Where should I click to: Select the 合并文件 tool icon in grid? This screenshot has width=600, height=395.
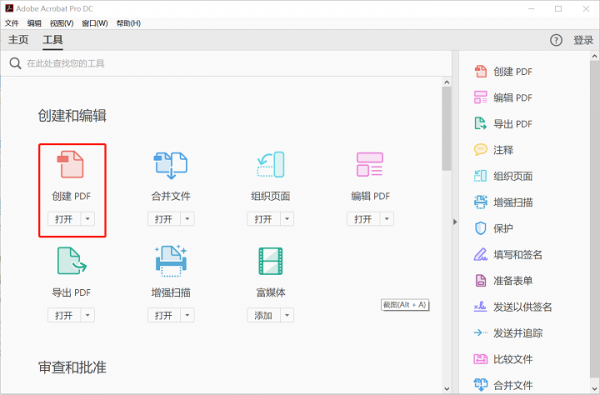point(171,165)
